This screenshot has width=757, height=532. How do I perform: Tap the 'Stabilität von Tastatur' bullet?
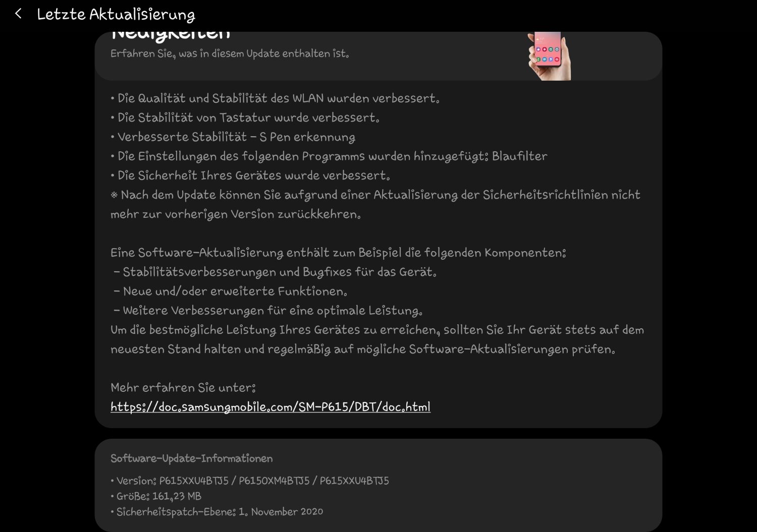[245, 117]
